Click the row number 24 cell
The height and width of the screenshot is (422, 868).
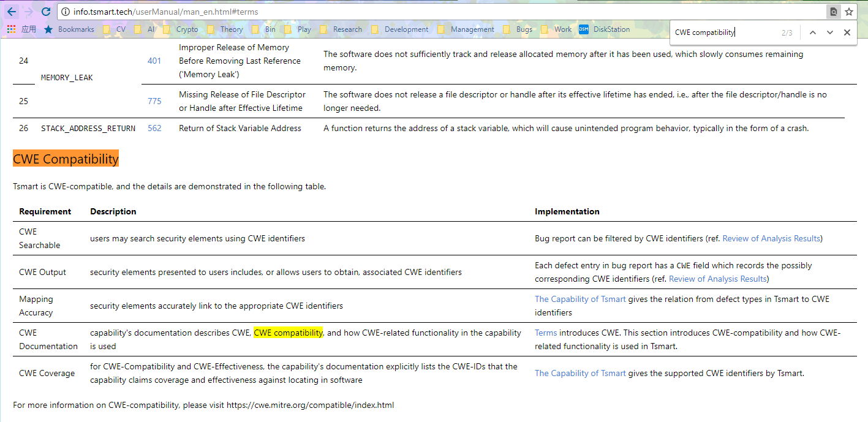23,61
